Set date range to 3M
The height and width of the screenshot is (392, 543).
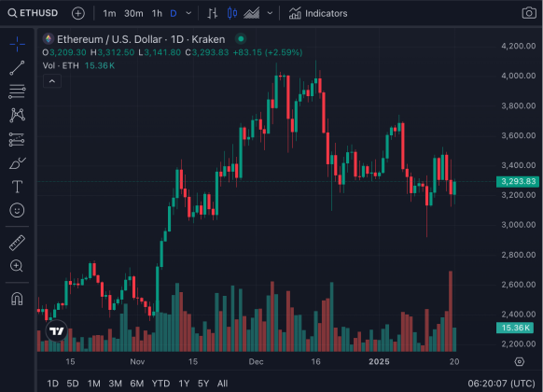(x=116, y=384)
